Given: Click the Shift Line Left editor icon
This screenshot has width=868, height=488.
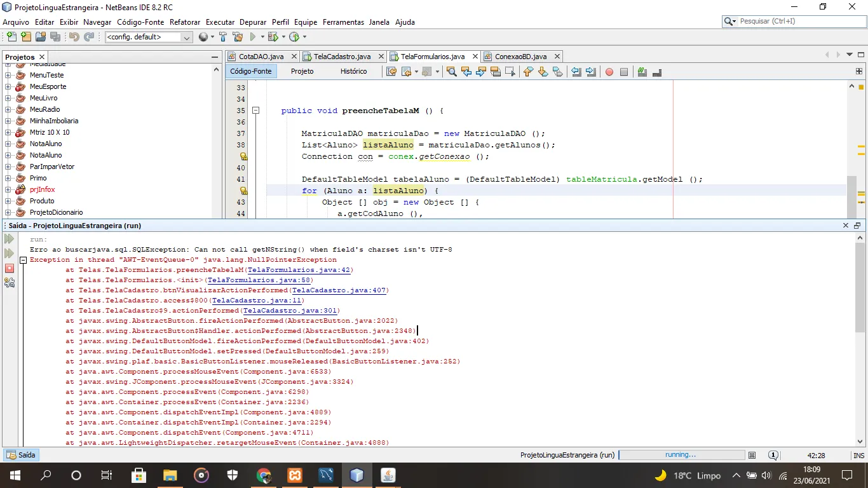Looking at the screenshot, I should point(576,72).
